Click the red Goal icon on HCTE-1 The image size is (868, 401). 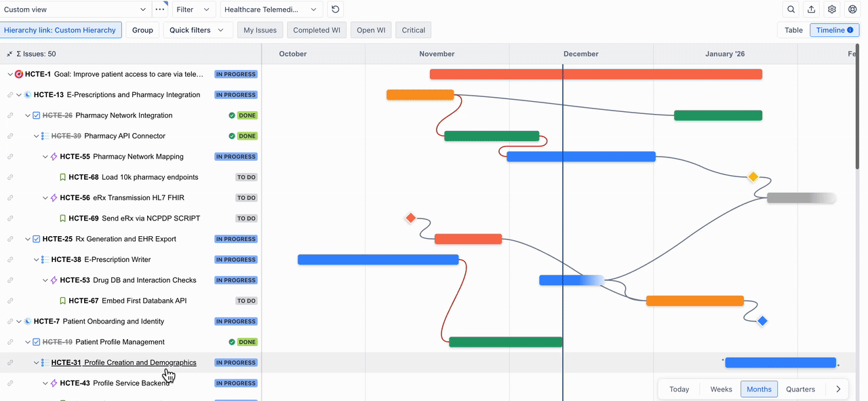pyautogui.click(x=18, y=73)
